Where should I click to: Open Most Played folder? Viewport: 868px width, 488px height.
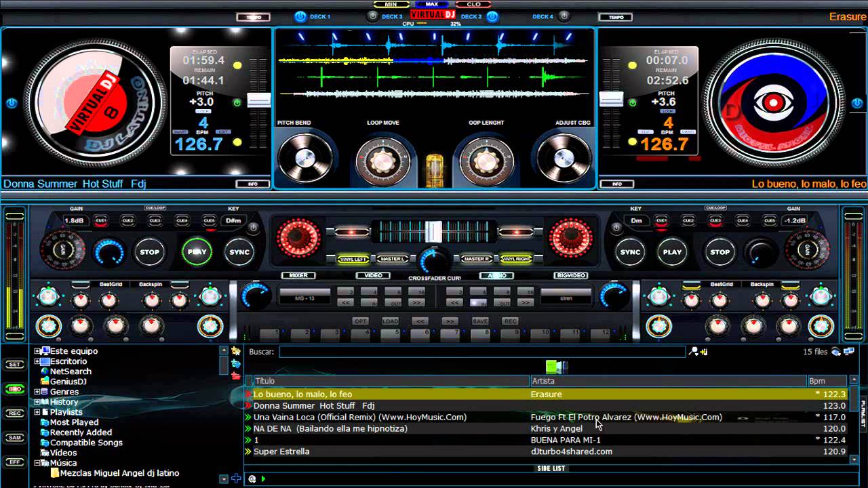pos(74,422)
